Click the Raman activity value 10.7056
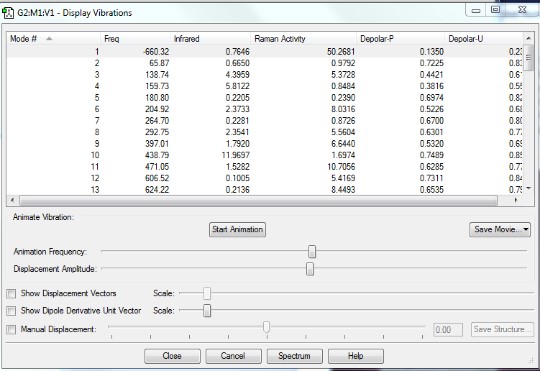The height and width of the screenshot is (371, 540). (341, 167)
